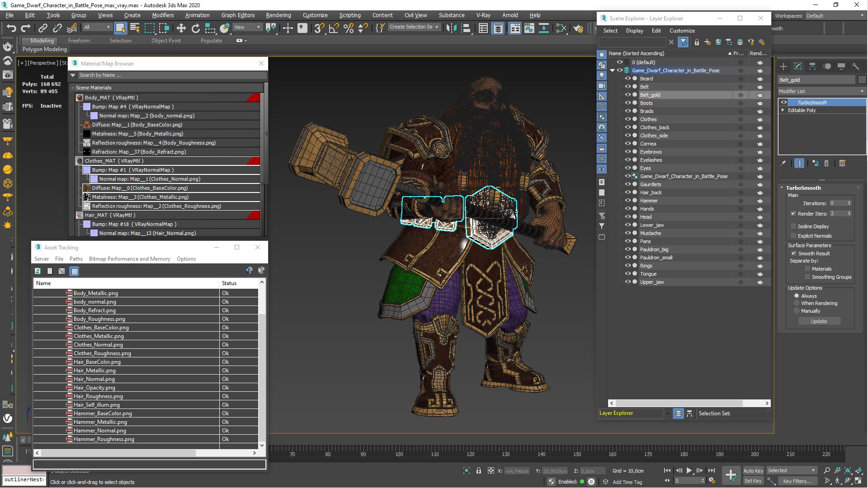Image resolution: width=868 pixels, height=488 pixels.
Task: Open Bitmap Performance and Memory menu
Action: (130, 259)
